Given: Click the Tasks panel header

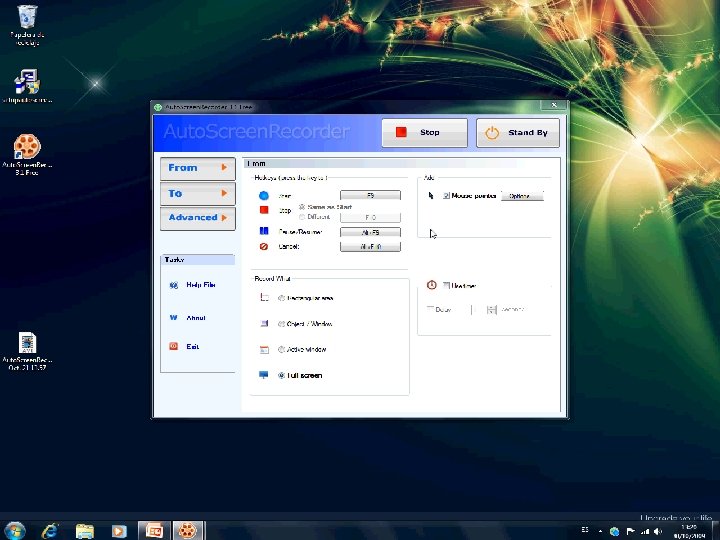Looking at the screenshot, I should [197, 260].
